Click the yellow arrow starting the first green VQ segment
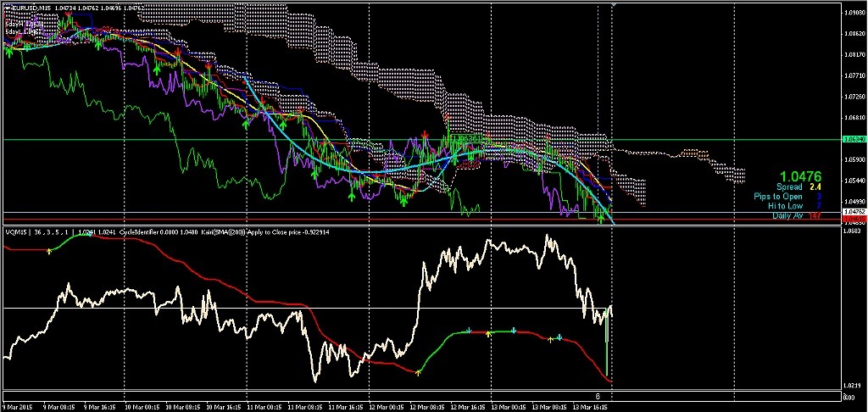Image resolution: width=868 pixels, height=412 pixels. tap(49, 251)
